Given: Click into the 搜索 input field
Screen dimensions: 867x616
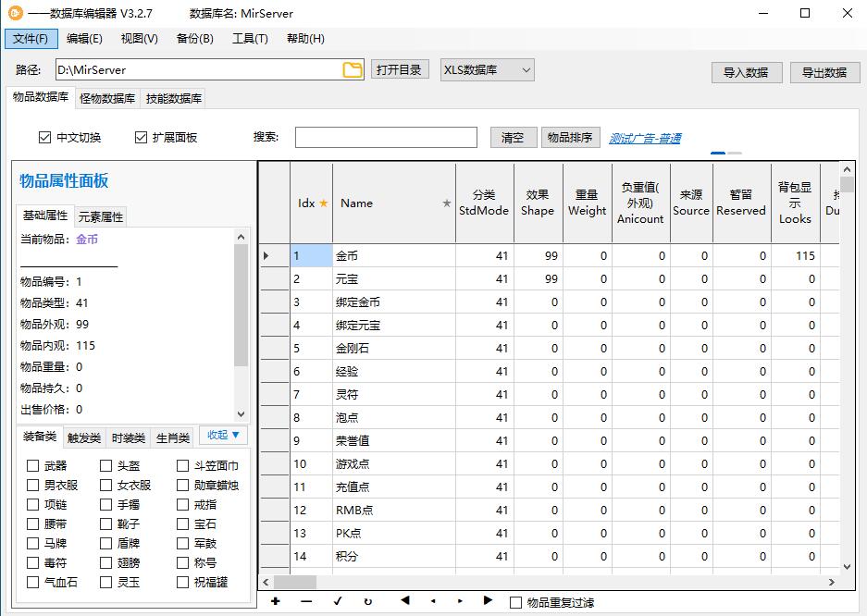Looking at the screenshot, I should [386, 137].
